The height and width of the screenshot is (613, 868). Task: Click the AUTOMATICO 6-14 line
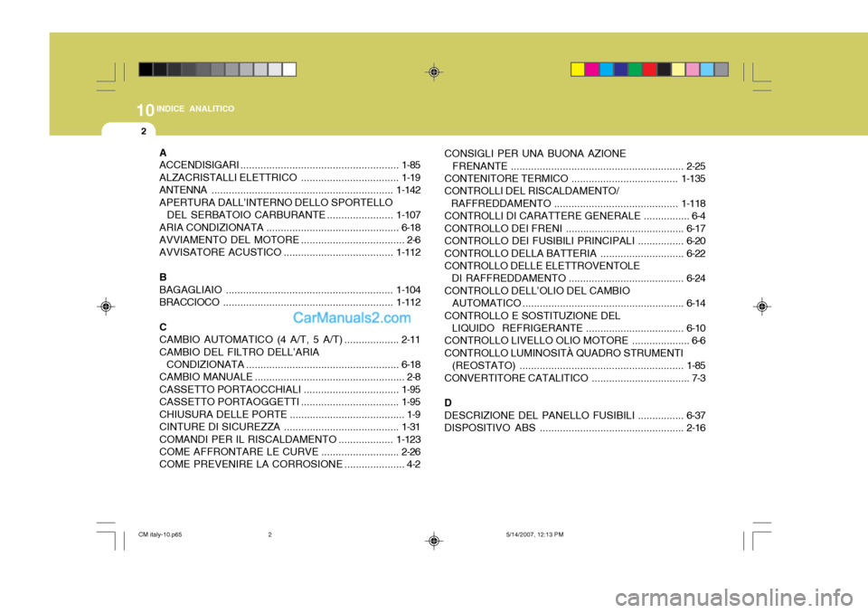click(579, 303)
